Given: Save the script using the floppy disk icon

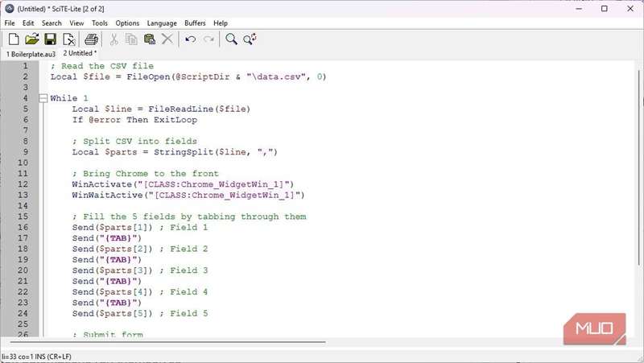Looking at the screenshot, I should point(50,39).
